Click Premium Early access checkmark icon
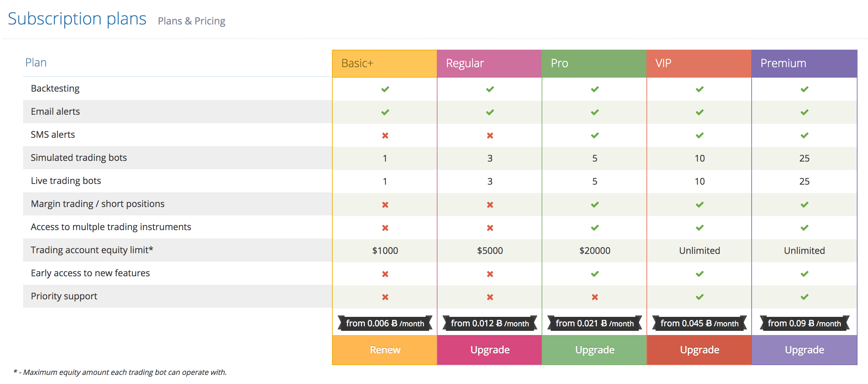This screenshot has width=868, height=384. pos(804,274)
